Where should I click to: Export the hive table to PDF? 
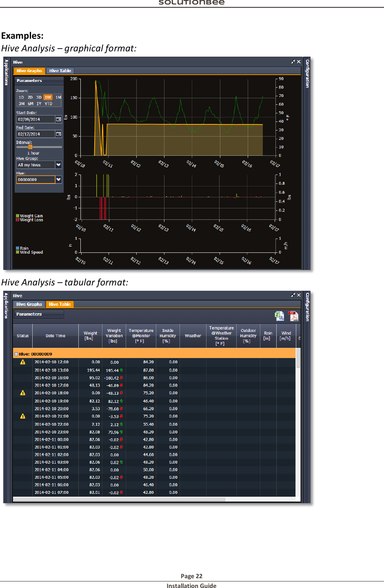(x=294, y=316)
